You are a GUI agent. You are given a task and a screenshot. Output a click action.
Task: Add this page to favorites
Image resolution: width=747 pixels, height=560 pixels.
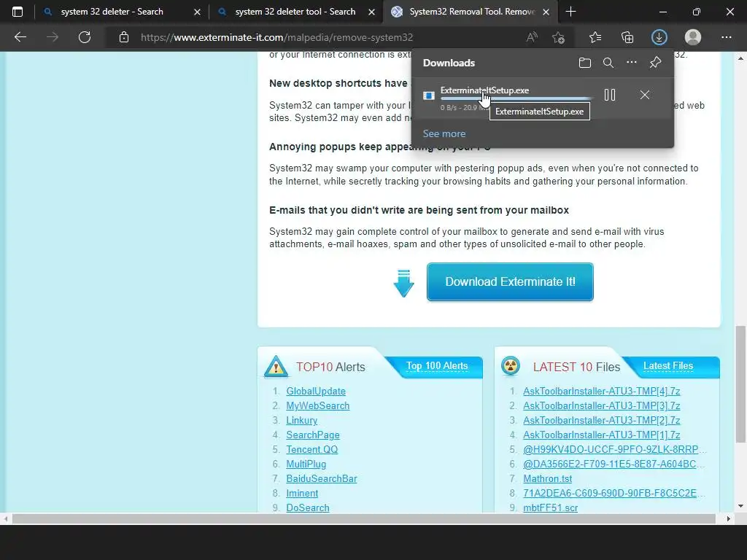(558, 37)
